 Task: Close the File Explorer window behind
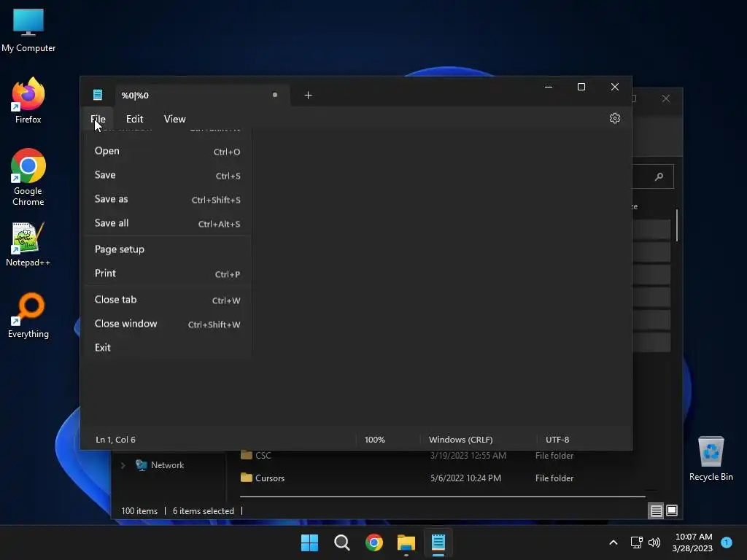point(665,98)
